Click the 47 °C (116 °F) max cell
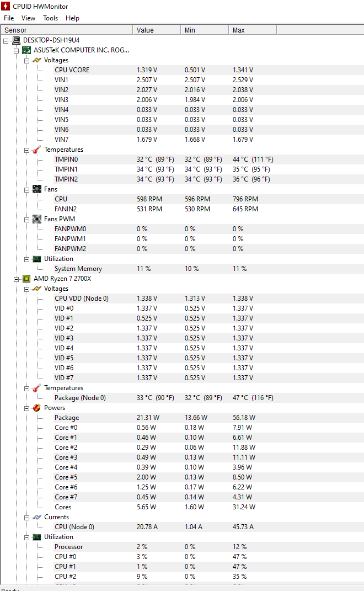Viewport: 364px width, 591px height. tap(253, 398)
